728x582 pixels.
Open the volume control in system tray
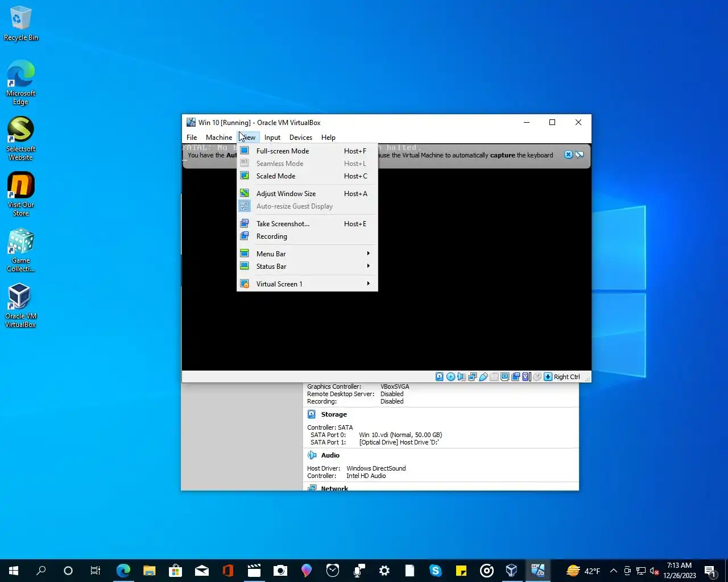(x=655, y=571)
